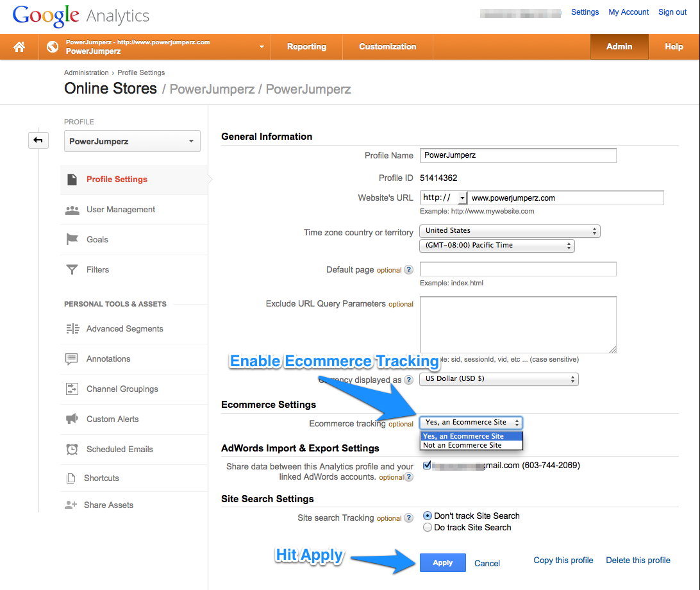Open the Admin tab
The height and width of the screenshot is (590, 700).
pos(619,47)
